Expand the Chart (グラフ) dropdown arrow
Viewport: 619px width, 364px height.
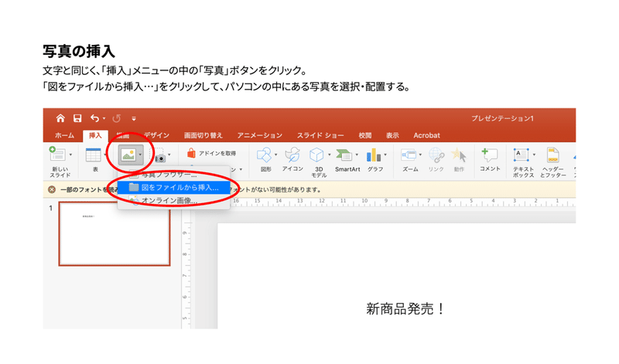(385, 155)
